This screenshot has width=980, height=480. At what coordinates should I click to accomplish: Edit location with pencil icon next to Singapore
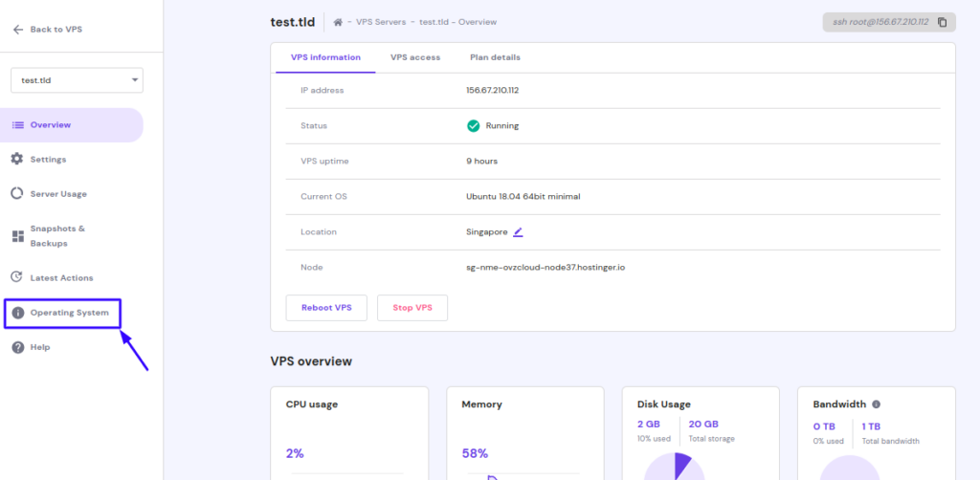pos(518,231)
